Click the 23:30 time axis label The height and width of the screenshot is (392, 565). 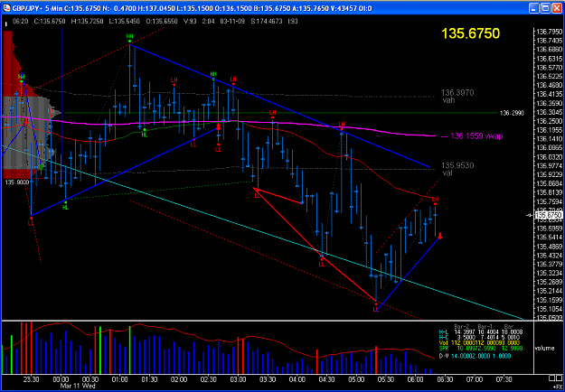point(31,379)
